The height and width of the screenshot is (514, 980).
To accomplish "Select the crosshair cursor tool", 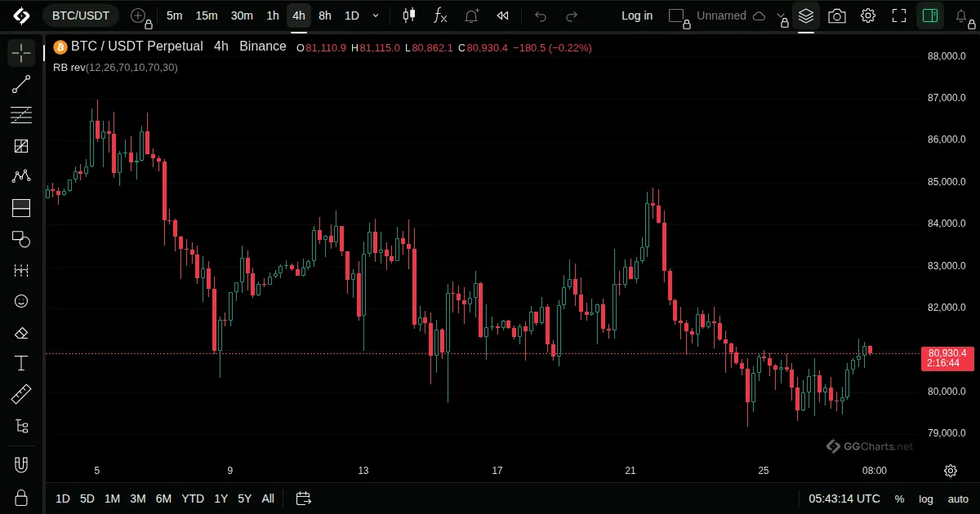I will coord(21,53).
